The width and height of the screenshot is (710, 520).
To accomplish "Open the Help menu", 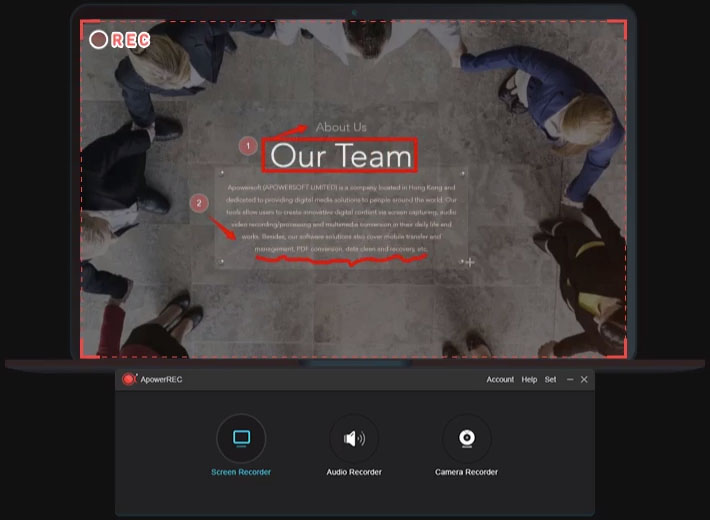I will pyautogui.click(x=529, y=380).
